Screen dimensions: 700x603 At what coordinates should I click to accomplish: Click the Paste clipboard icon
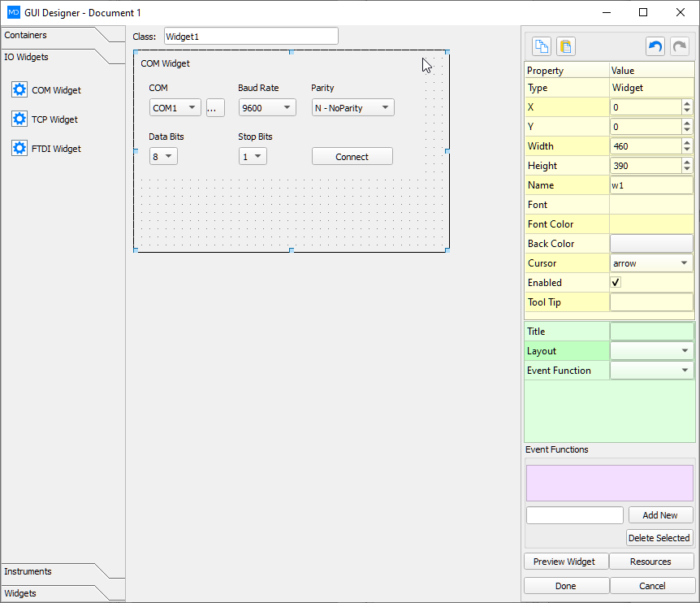point(565,46)
